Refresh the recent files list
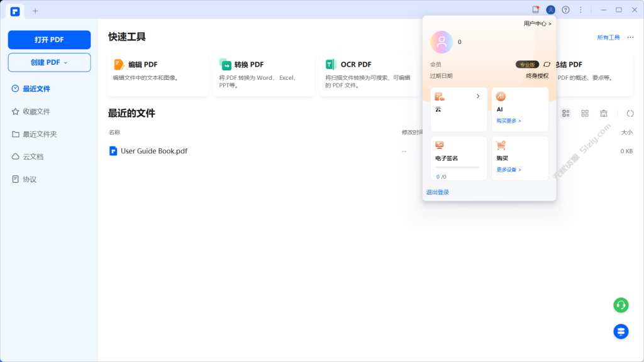Screen dimensions: 644x362 pos(631,113)
